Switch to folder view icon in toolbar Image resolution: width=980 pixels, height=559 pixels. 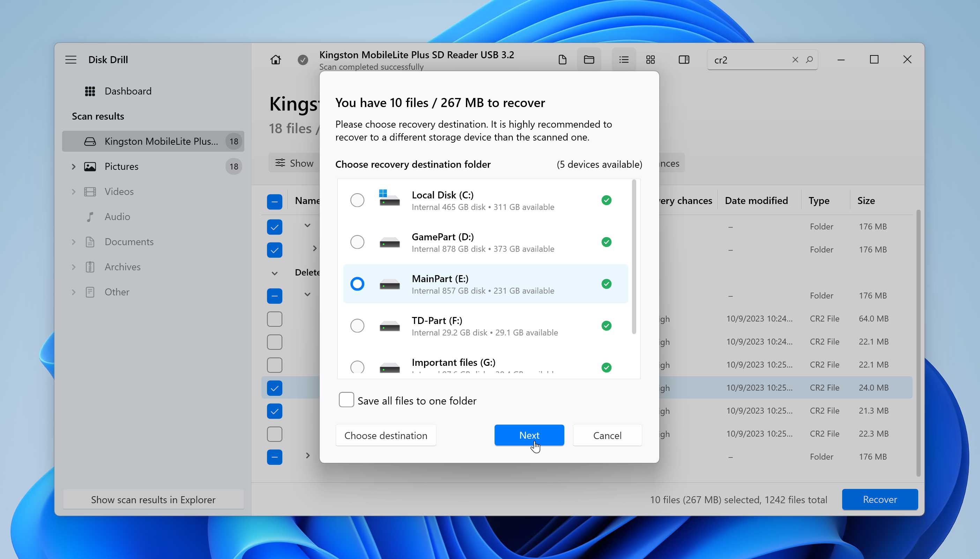(589, 60)
